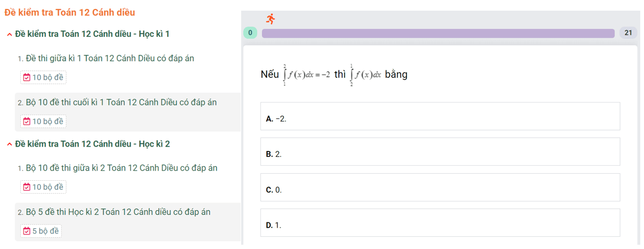
Task: Open Bộ 10 đề thi giữa kì 2 link
Action: click(x=122, y=168)
